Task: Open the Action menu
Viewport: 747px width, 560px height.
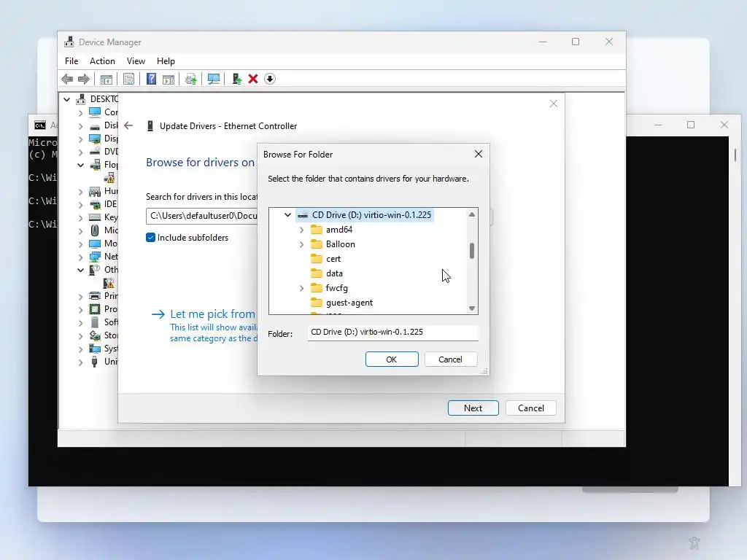Action: coord(102,61)
